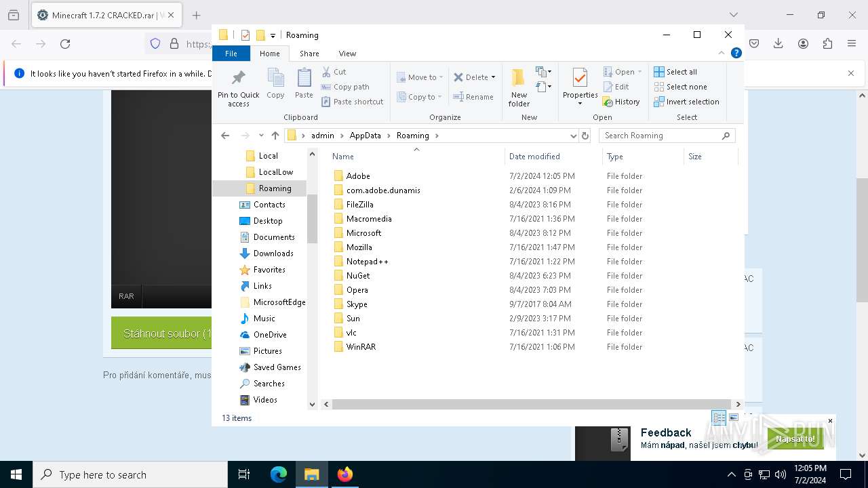Viewport: 868px width, 488px height.
Task: Choose Paste shortcut in ribbon
Action: [x=353, y=102]
